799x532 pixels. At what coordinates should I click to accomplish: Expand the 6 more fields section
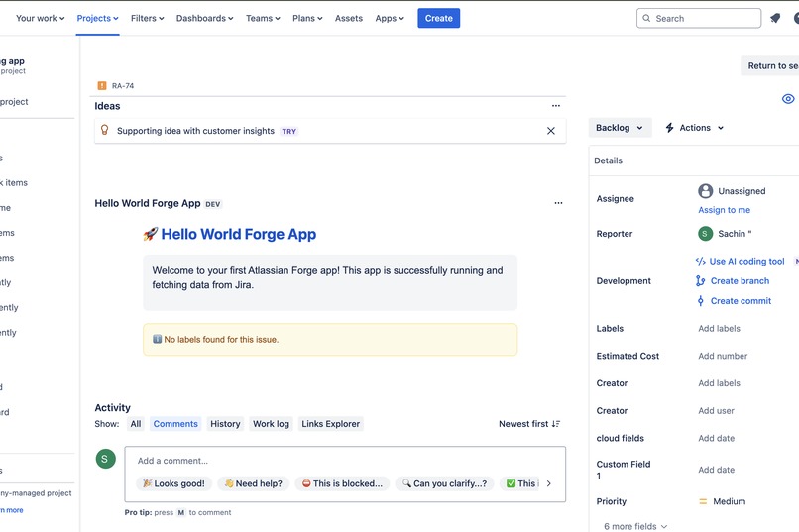[x=635, y=526]
